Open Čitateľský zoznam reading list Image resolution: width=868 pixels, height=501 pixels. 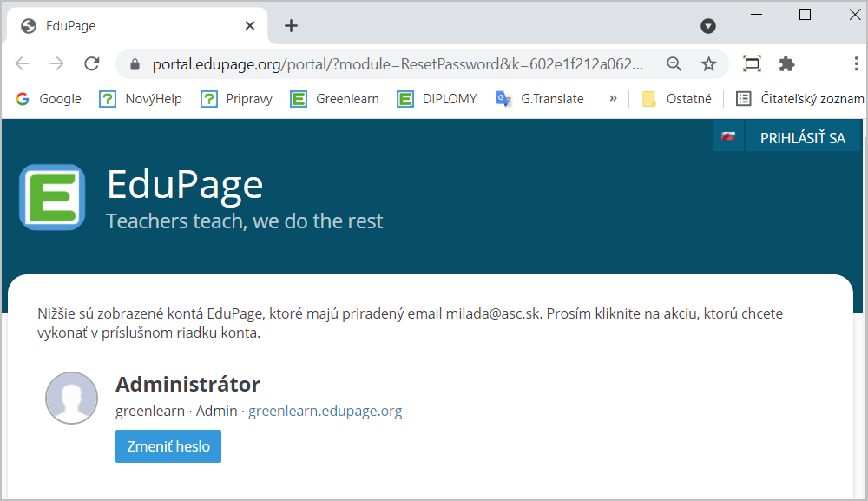tap(800, 99)
